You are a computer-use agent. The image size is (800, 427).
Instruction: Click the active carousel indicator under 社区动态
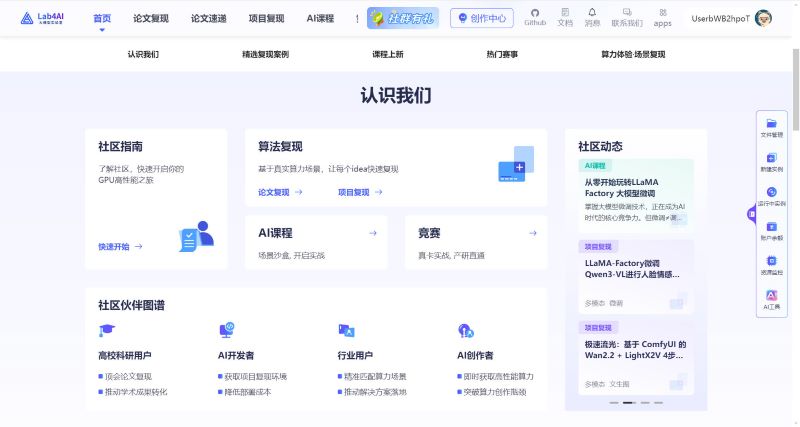pyautogui.click(x=629, y=402)
